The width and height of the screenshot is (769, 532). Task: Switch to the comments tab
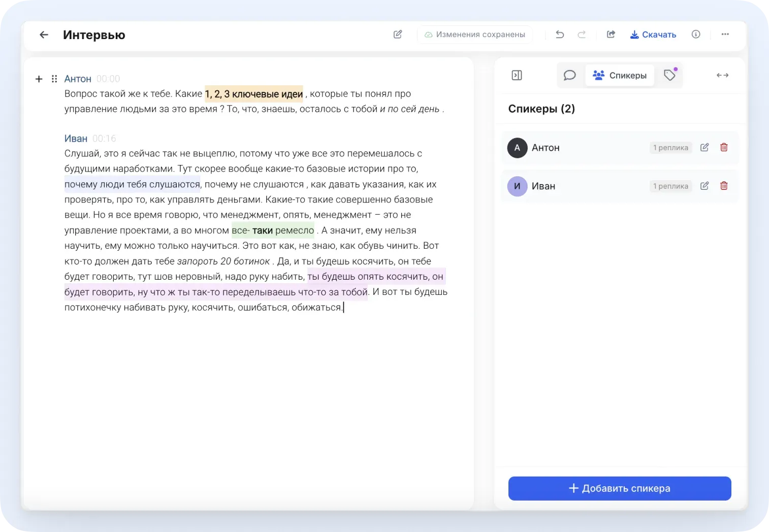[x=570, y=75]
